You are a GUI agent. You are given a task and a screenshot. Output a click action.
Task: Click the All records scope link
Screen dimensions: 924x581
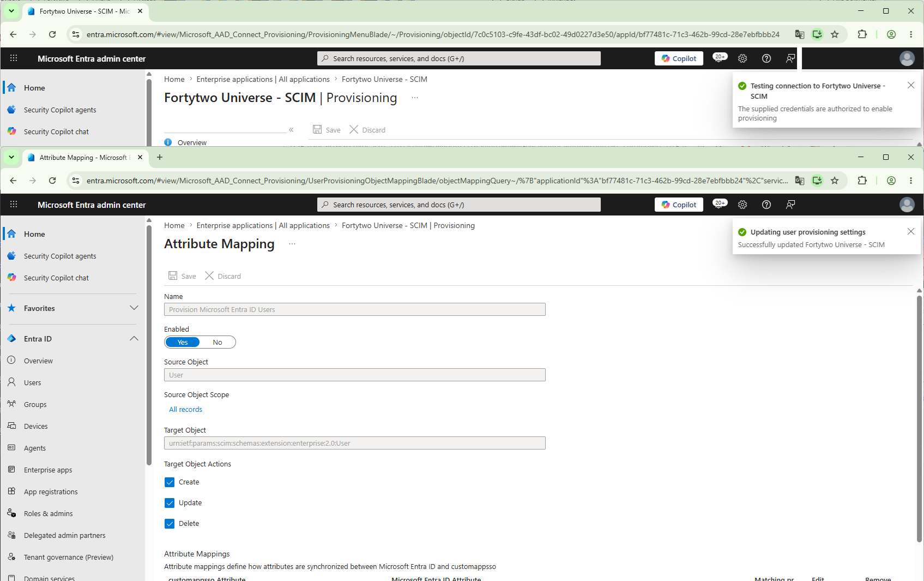click(x=185, y=410)
